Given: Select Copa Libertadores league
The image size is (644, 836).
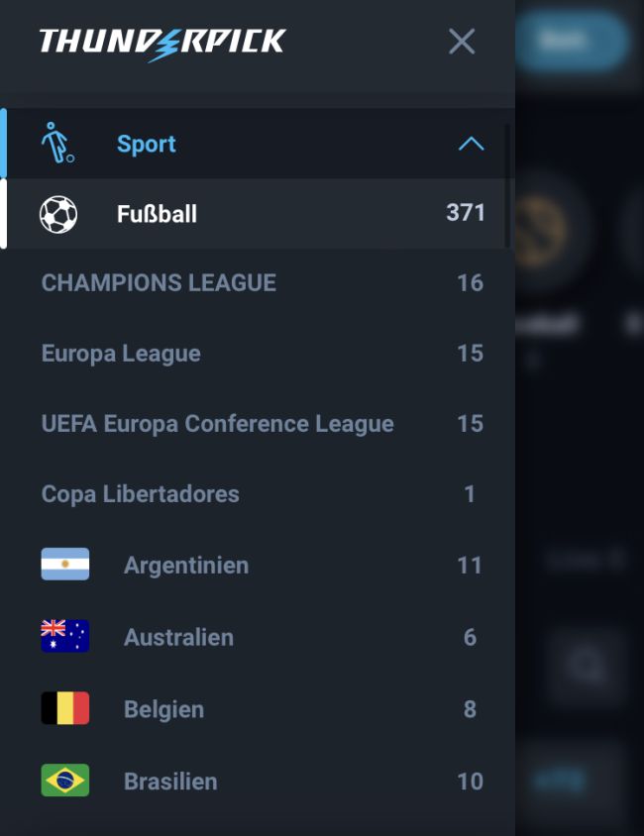Looking at the screenshot, I should pyautogui.click(x=141, y=494).
